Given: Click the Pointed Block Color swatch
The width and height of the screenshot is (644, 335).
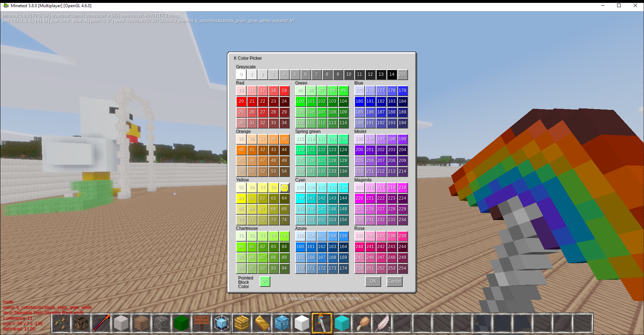Looking at the screenshot, I should coord(265,282).
